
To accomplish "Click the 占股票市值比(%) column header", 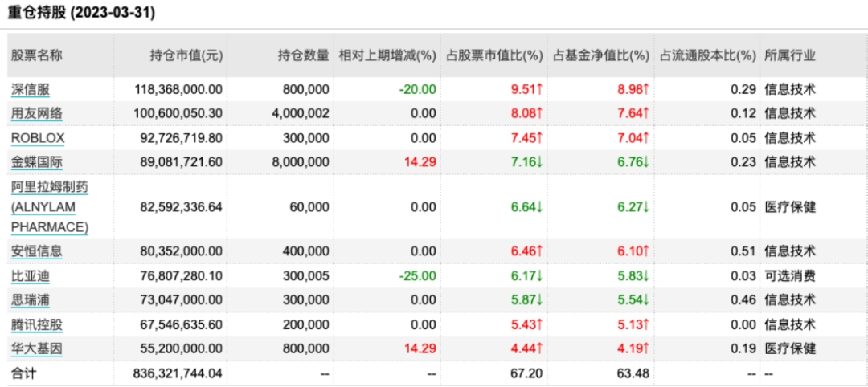I will 493,55.
